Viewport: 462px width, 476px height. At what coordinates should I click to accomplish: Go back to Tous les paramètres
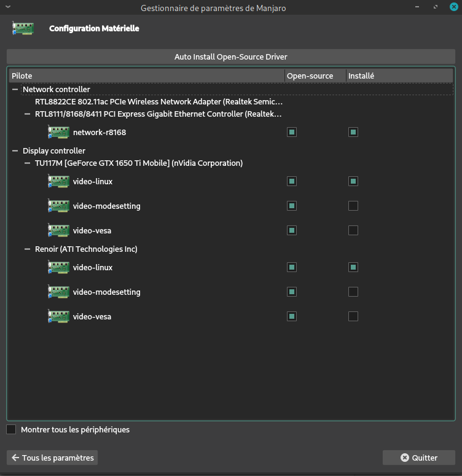click(52, 458)
